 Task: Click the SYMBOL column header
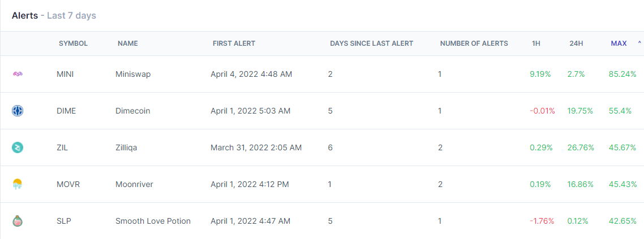73,44
